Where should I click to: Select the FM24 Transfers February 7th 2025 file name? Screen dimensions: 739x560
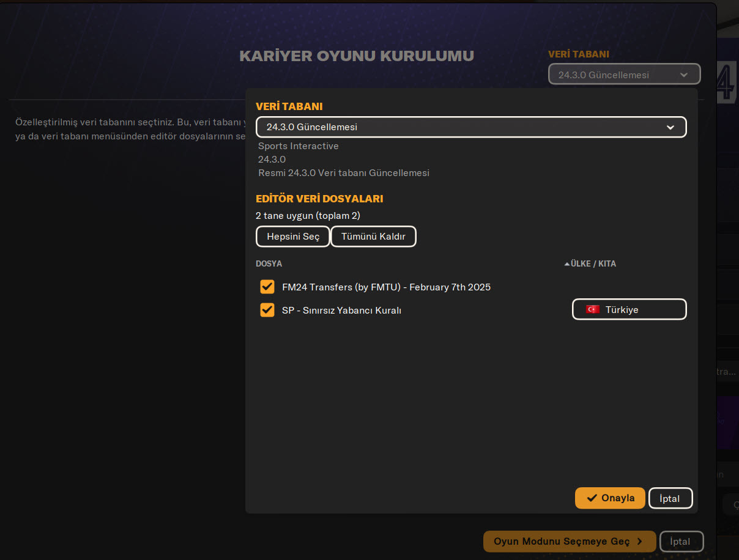coord(386,287)
